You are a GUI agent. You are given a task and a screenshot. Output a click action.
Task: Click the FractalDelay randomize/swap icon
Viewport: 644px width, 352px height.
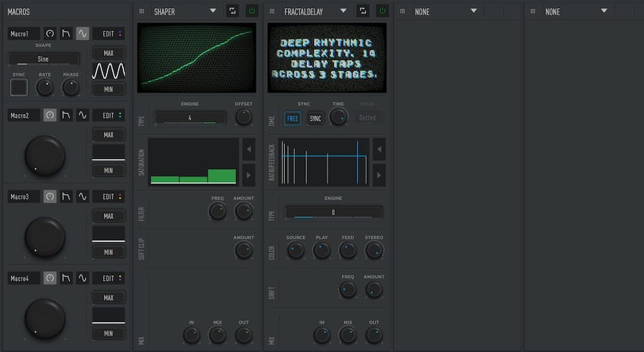[363, 11]
